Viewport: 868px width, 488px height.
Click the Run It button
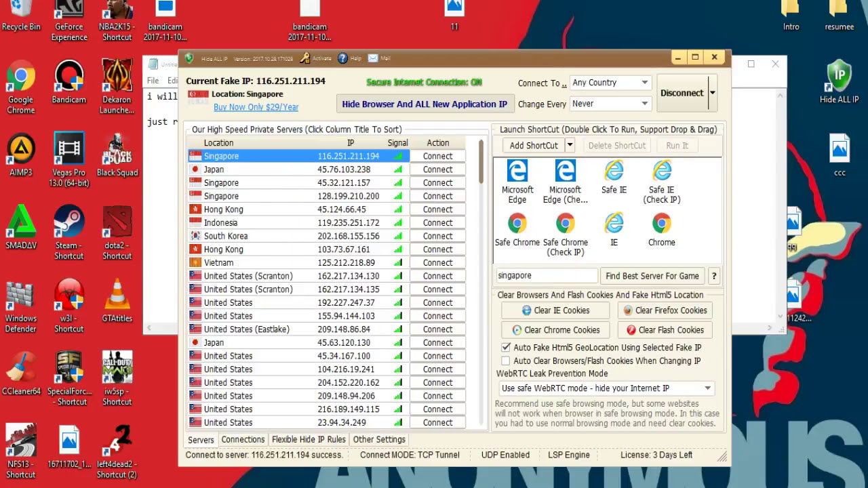pyautogui.click(x=677, y=145)
